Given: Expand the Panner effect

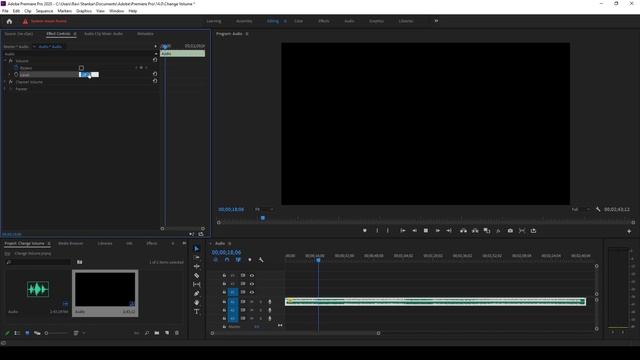Looking at the screenshot, I should pyautogui.click(x=5, y=89).
